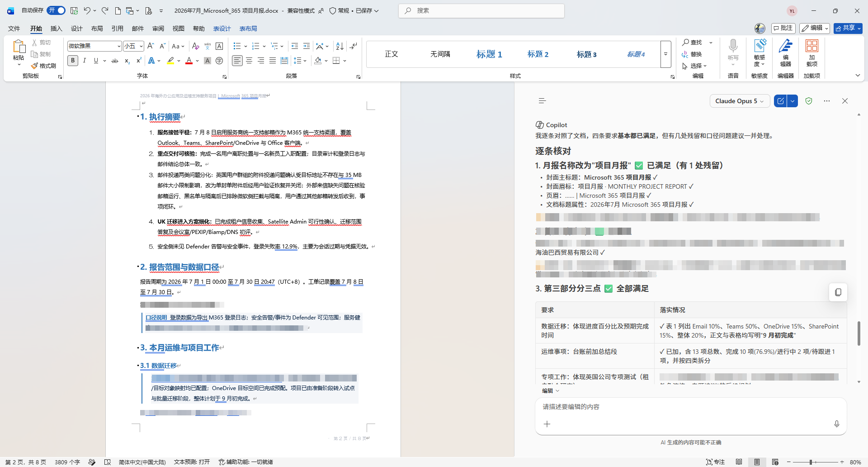Show or hide paragraph marks
Viewport: 868px width, 467px height.
[x=354, y=46]
